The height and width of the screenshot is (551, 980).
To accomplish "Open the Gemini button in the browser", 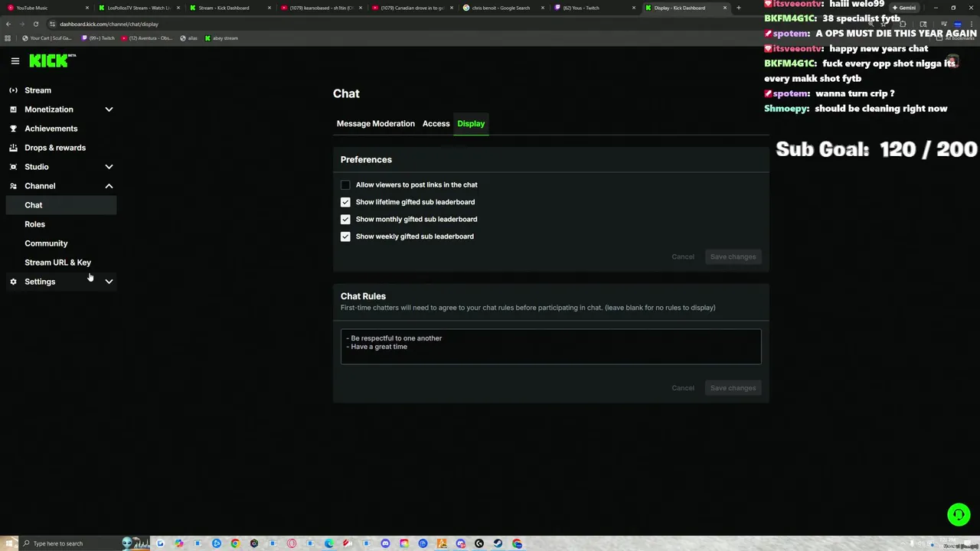I will tap(903, 8).
